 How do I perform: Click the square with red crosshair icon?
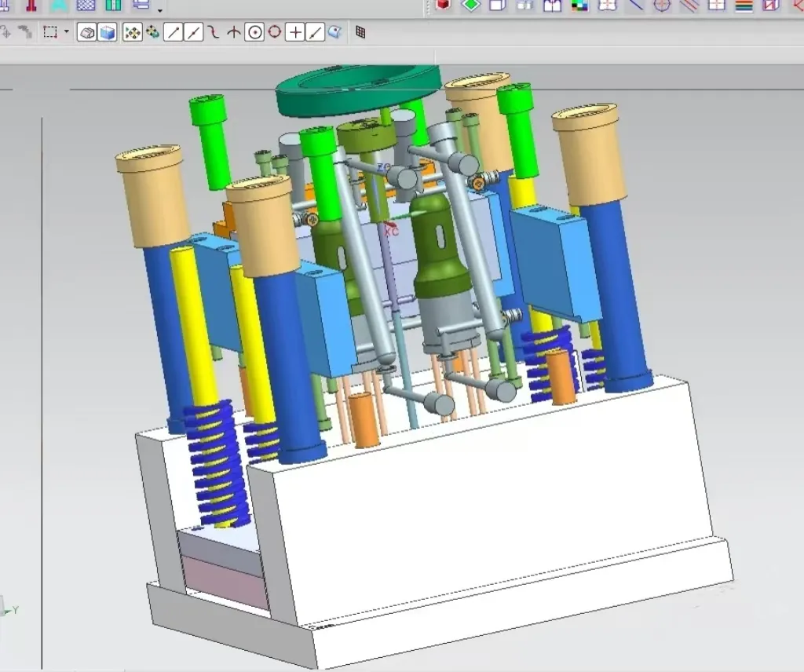[717, 5]
